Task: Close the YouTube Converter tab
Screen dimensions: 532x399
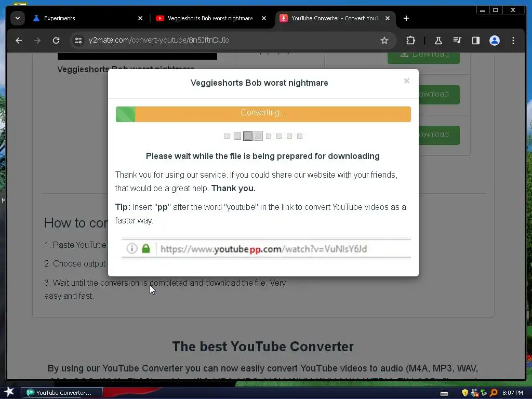Action: coord(388,18)
